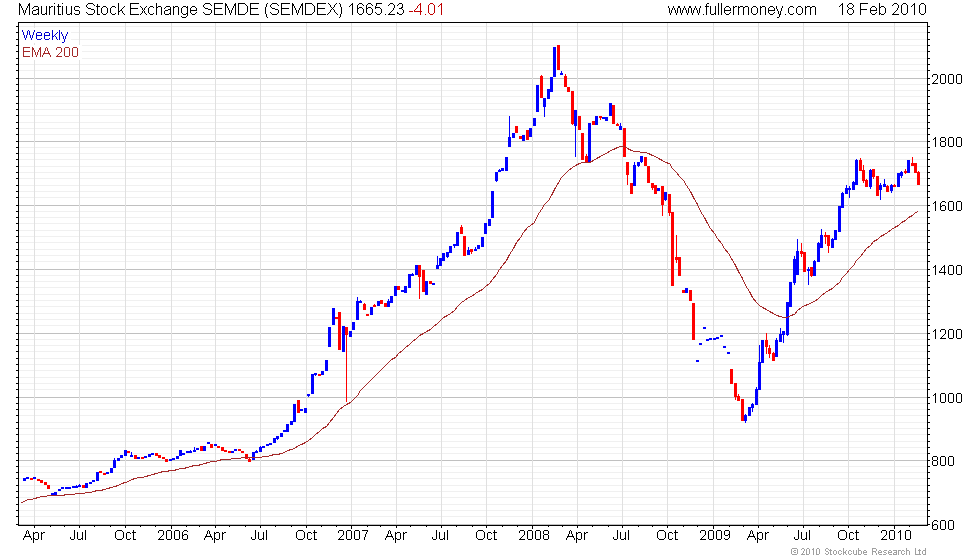Viewport: 980px width, 560px height.
Task: Click the chart title 'Mauritius Stock Exchange SEMDE (SEMDEX)'
Action: [x=181, y=9]
